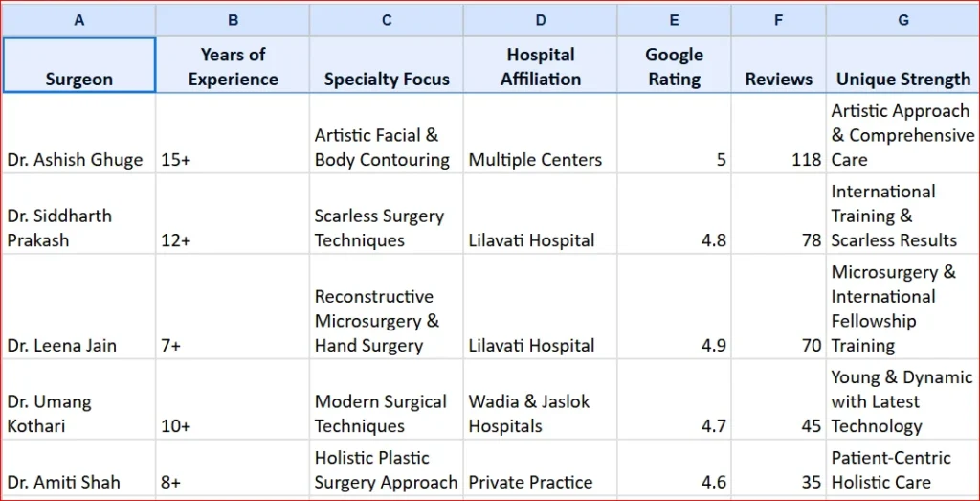Select column B header
Screen dimensions: 980x501
click(233, 20)
